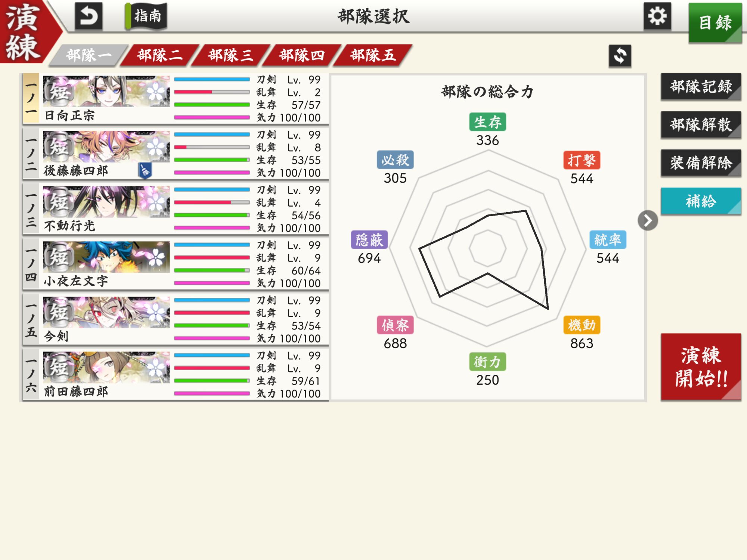Click 小夜左文字's pink 気力 bar
The height and width of the screenshot is (560, 747).
pos(212,283)
